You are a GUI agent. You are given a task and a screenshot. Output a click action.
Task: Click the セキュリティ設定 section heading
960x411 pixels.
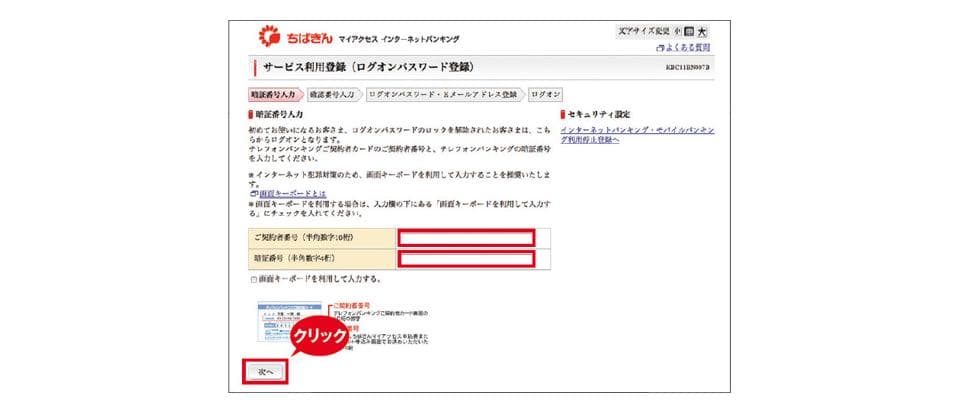pos(599,115)
